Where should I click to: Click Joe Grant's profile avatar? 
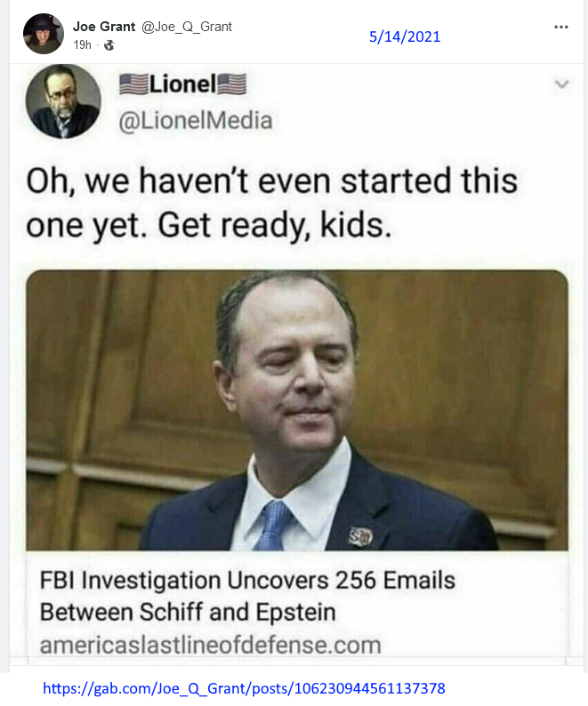pos(44,34)
